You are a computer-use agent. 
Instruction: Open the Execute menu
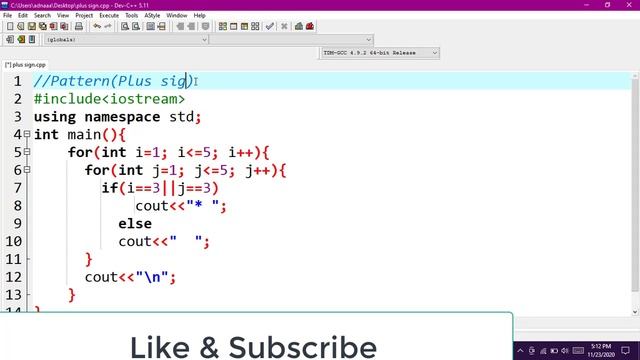(109, 16)
